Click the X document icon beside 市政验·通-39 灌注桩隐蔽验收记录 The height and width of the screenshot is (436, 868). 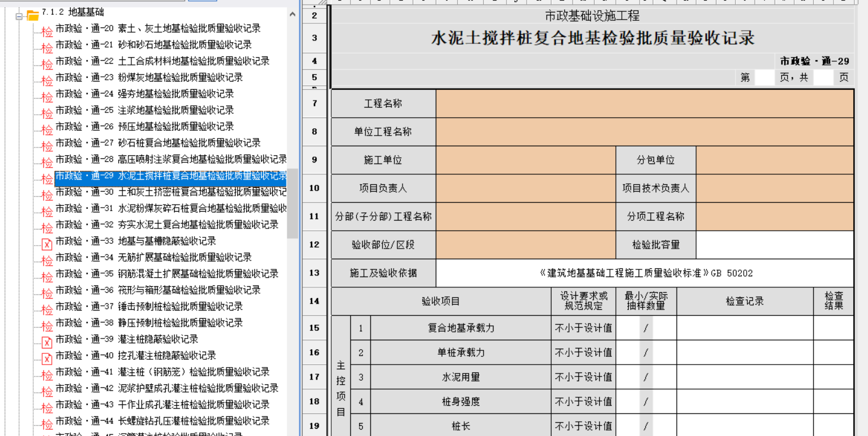click(x=47, y=341)
